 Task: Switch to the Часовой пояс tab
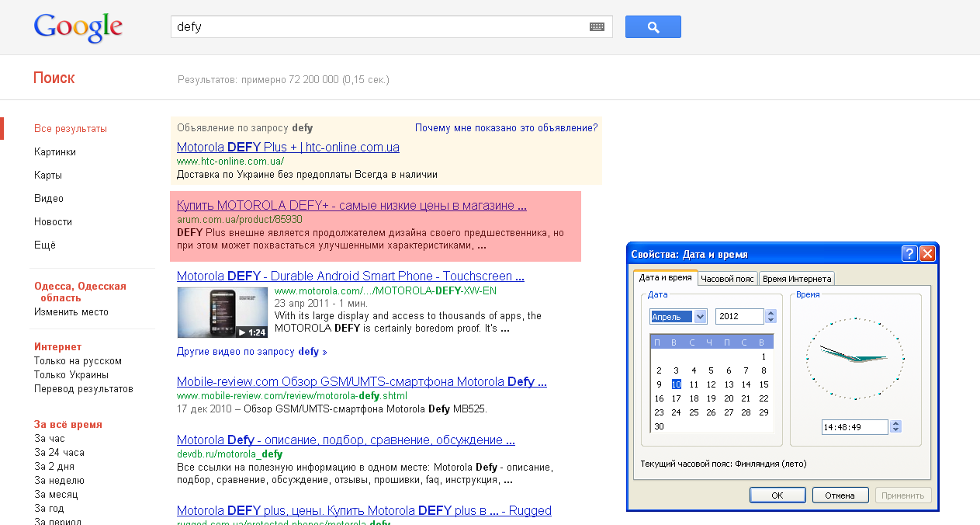727,278
